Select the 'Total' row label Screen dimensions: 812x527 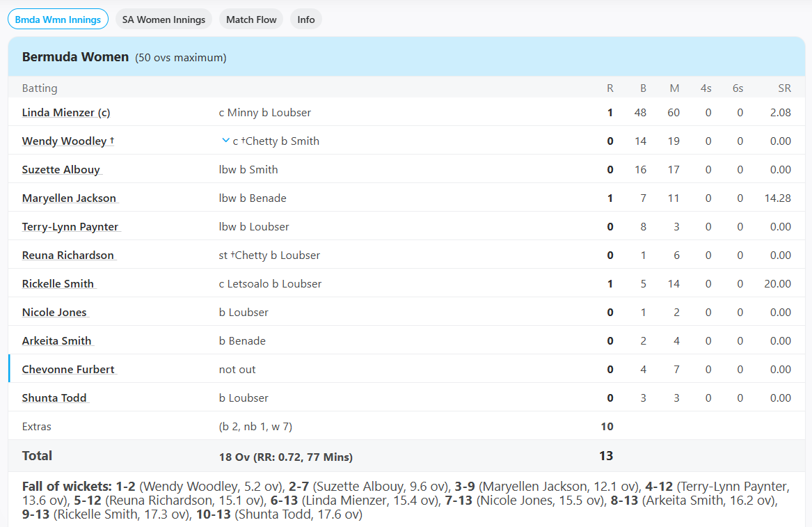[x=37, y=455]
